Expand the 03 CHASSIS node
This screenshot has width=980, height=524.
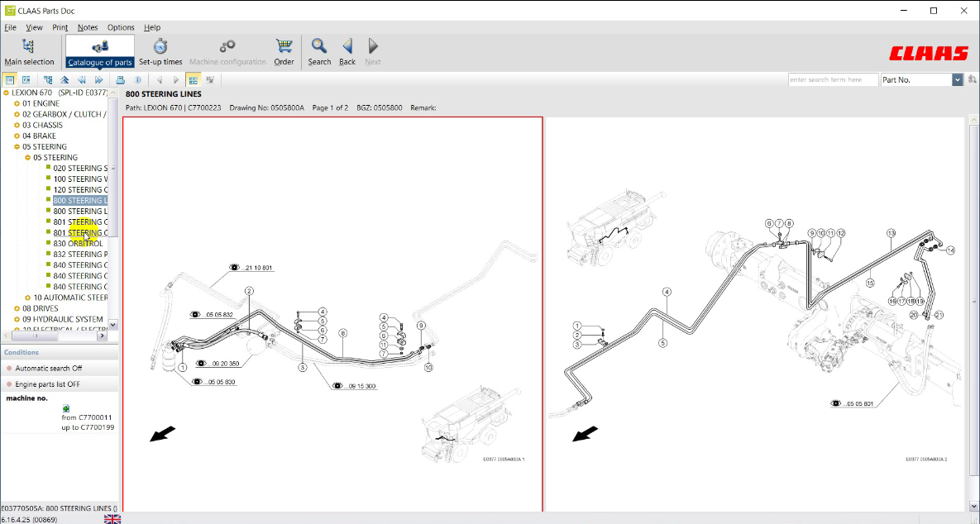point(17,125)
